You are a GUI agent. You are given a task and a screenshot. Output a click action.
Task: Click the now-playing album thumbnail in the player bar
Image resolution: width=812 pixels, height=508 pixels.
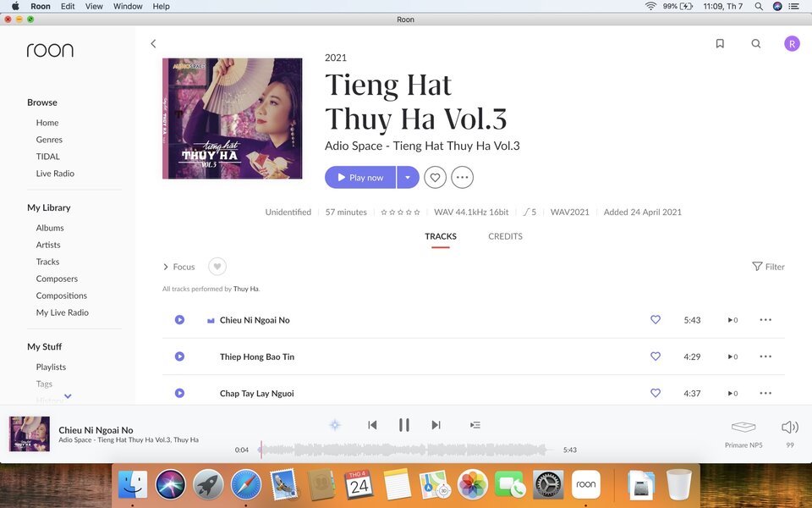(x=30, y=433)
